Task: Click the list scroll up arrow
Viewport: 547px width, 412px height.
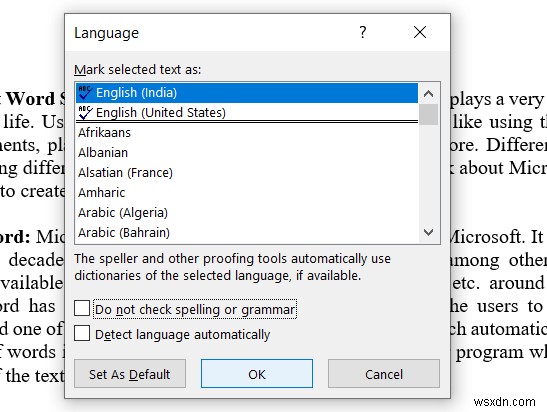Action: coord(428,93)
